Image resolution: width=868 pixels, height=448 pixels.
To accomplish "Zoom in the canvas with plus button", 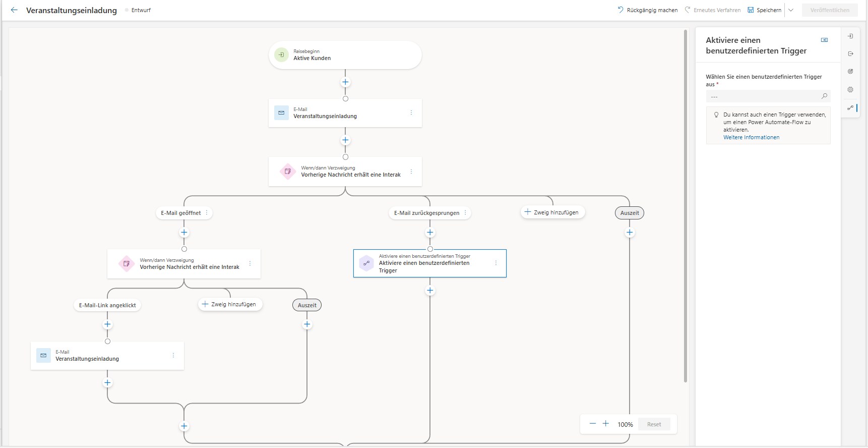I will point(606,424).
